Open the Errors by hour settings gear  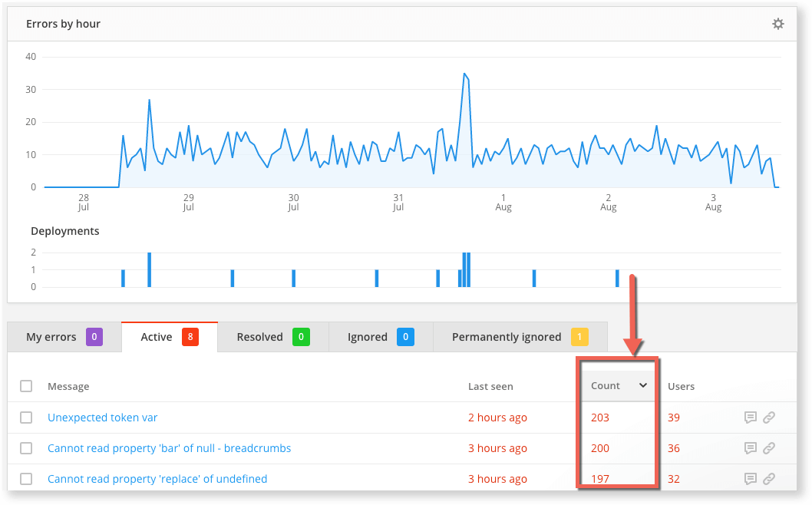click(777, 23)
